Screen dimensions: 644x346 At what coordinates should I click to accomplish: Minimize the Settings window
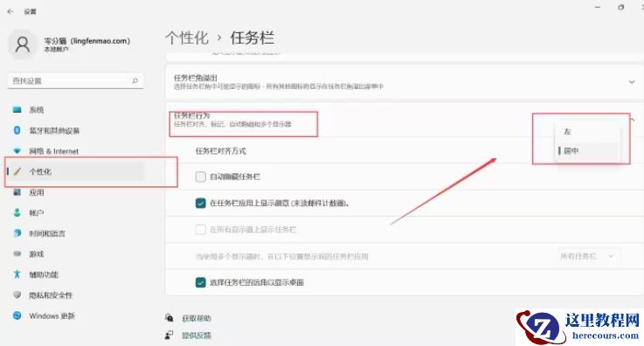[598, 7]
